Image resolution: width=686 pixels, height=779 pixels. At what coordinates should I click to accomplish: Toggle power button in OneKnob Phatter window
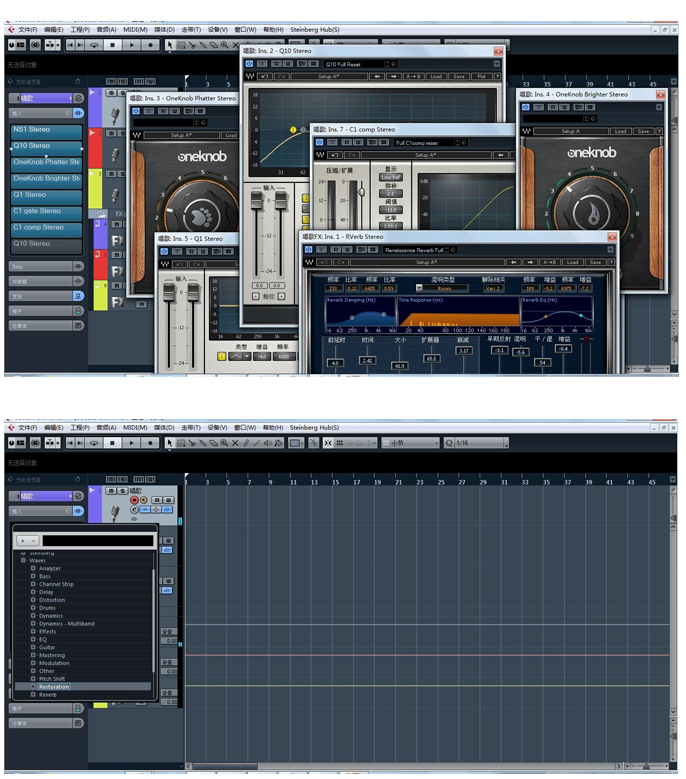tap(136, 111)
